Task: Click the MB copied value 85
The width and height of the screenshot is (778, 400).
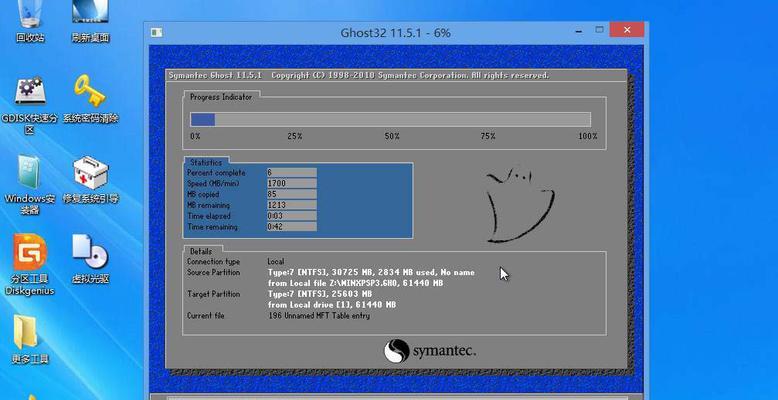Action: [x=291, y=195]
